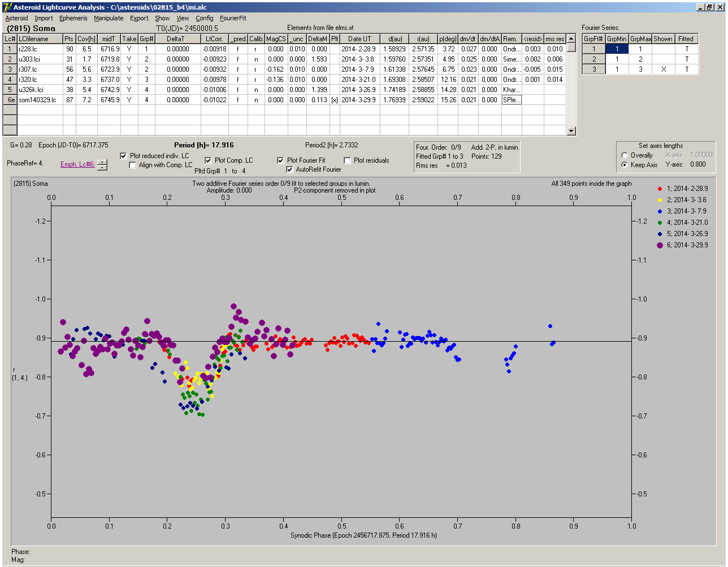This screenshot has height=567, width=728.
Task: Toggle Align with Comp. LC checkbox
Action: coord(133,165)
